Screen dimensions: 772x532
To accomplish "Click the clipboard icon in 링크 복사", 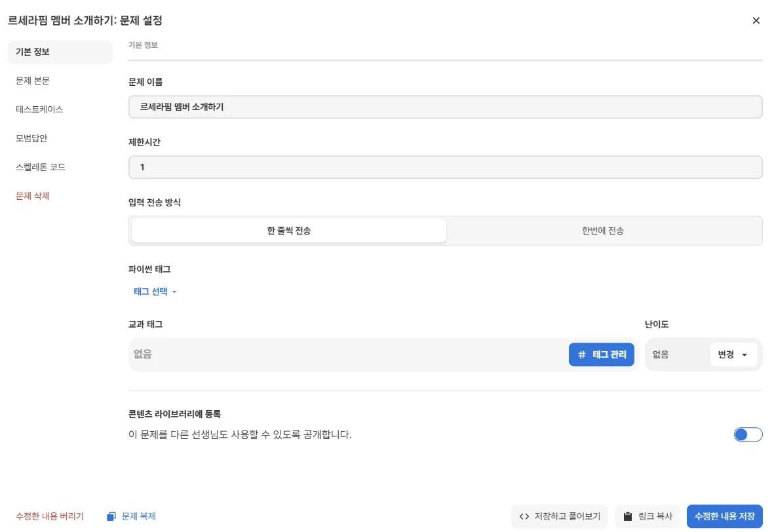I will [628, 516].
